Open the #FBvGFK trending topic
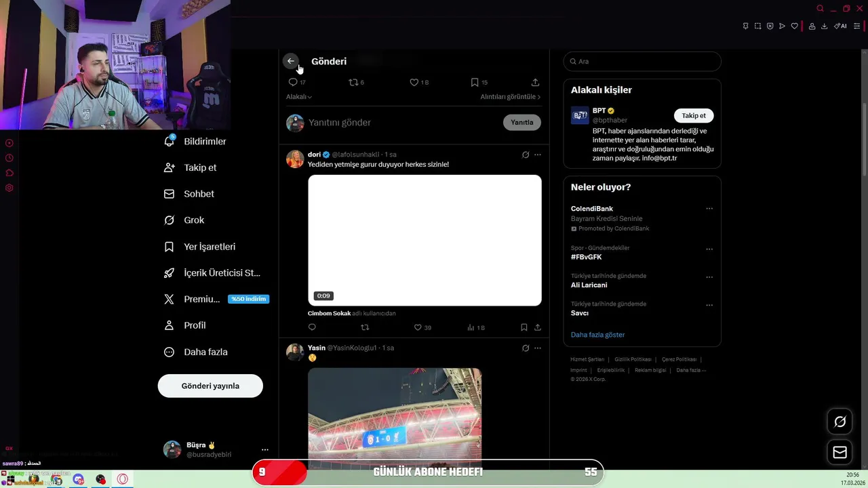The width and height of the screenshot is (868, 488). [x=586, y=257]
